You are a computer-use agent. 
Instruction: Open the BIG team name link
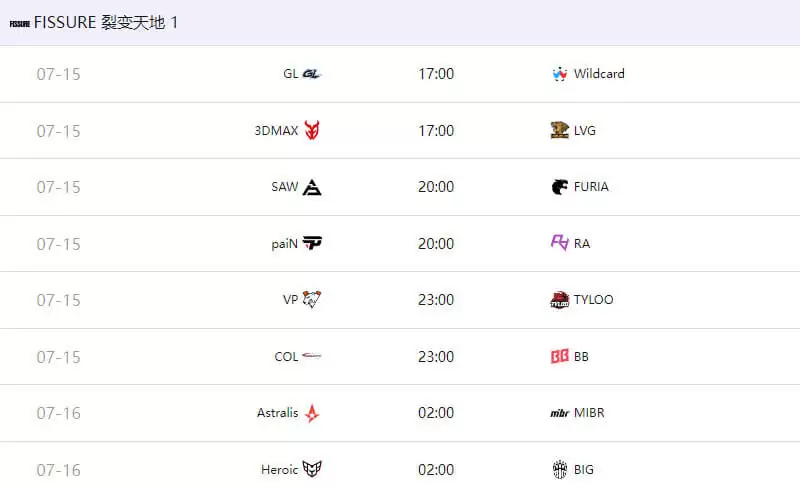(585, 469)
